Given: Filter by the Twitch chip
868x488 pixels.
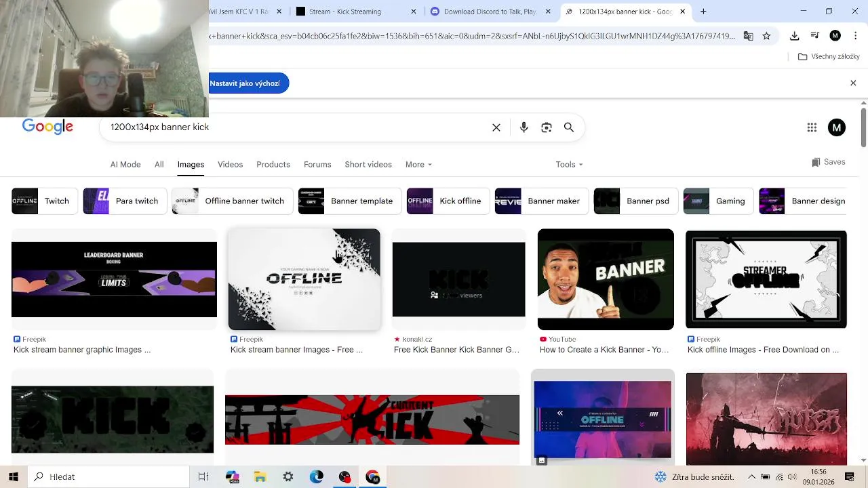Looking at the screenshot, I should coord(43,201).
